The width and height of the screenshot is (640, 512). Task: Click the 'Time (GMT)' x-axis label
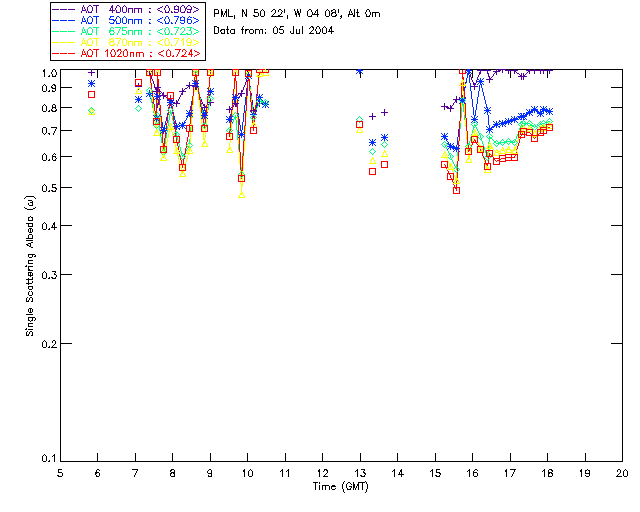341,486
